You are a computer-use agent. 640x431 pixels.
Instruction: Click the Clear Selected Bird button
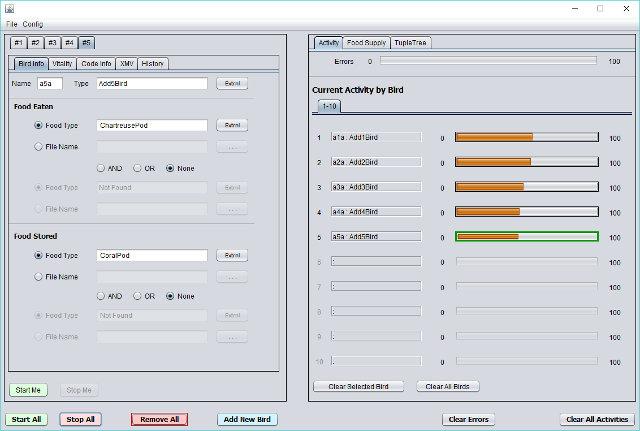(358, 386)
